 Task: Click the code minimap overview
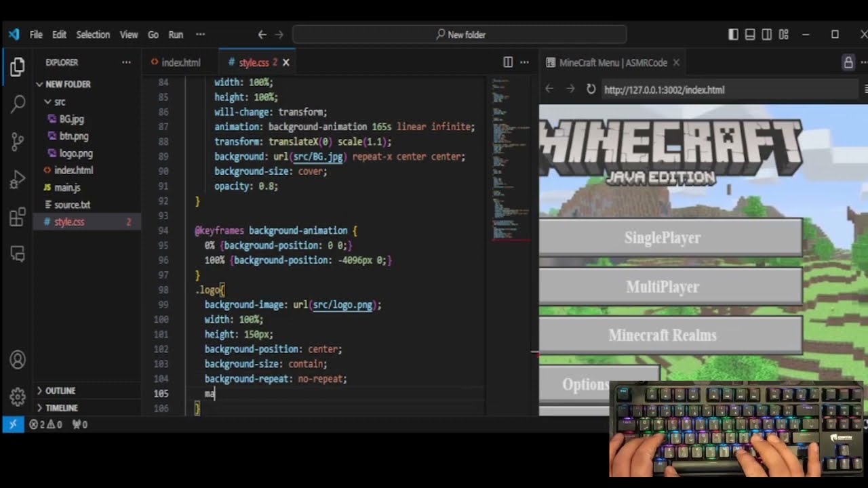tap(510, 159)
